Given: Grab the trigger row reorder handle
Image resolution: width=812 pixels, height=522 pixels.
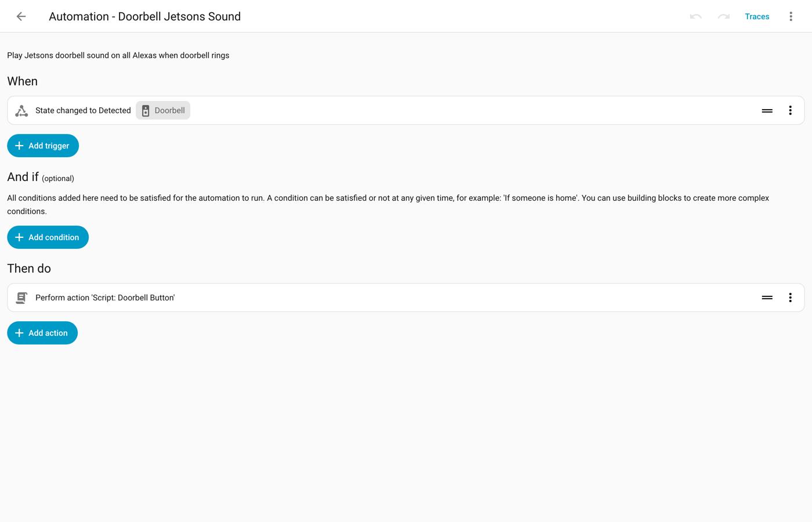Looking at the screenshot, I should coord(767,111).
